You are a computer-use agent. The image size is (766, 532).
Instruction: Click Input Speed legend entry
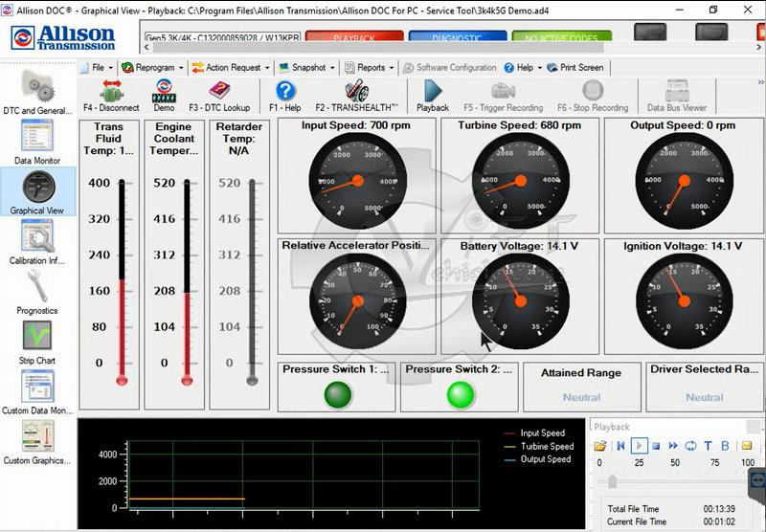tap(535, 432)
